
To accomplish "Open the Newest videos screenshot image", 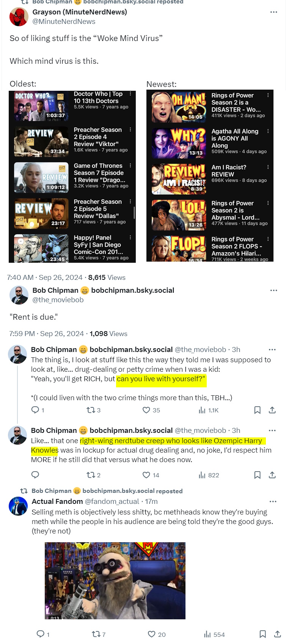I will point(210,176).
